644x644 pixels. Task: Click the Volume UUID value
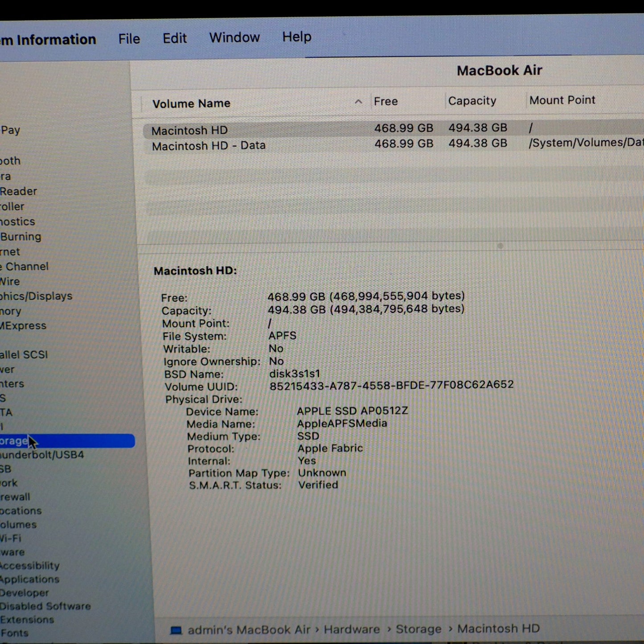coord(391,385)
